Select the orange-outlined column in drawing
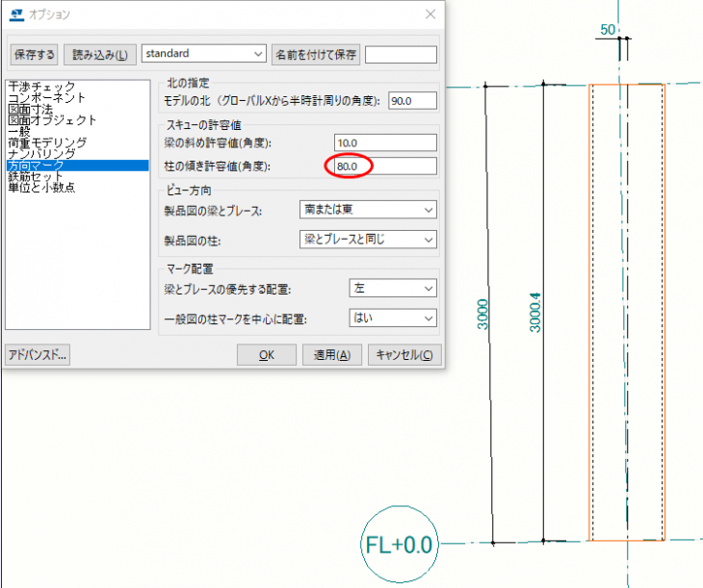This screenshot has height=588, width=703. [627, 313]
